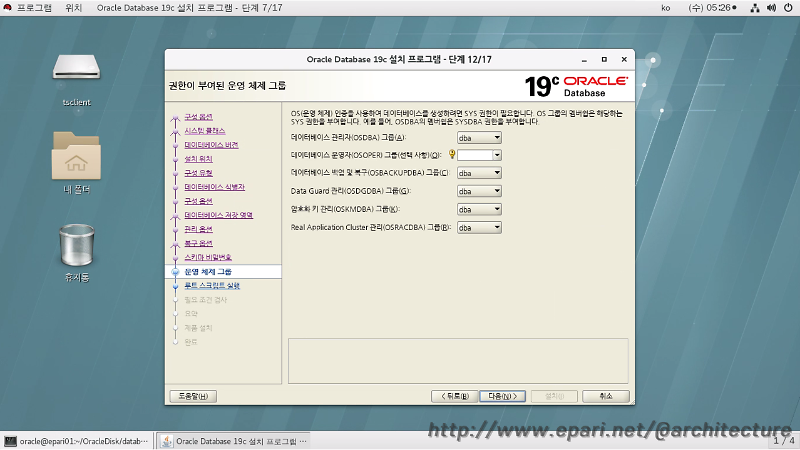Select the current 운영 체제 그룹 step

(208, 271)
